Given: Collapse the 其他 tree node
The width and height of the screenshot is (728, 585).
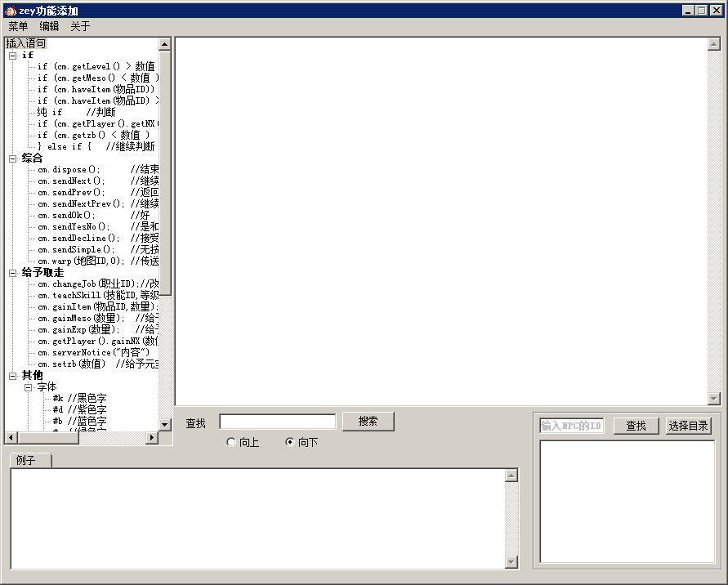Looking at the screenshot, I should (x=13, y=376).
